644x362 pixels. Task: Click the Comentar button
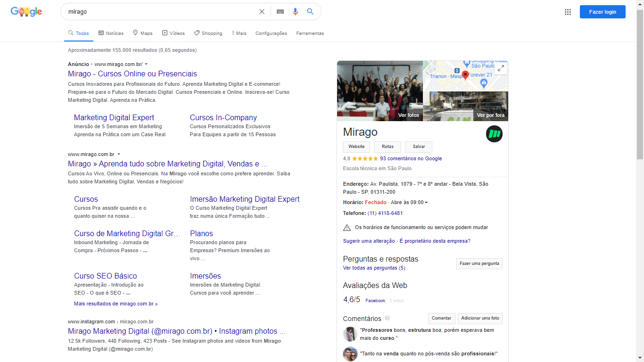pos(442,318)
